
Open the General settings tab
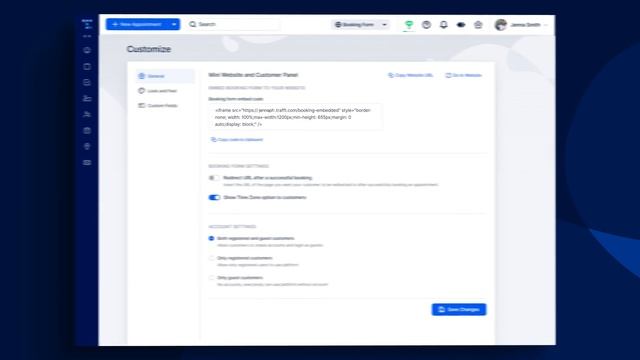click(x=165, y=76)
